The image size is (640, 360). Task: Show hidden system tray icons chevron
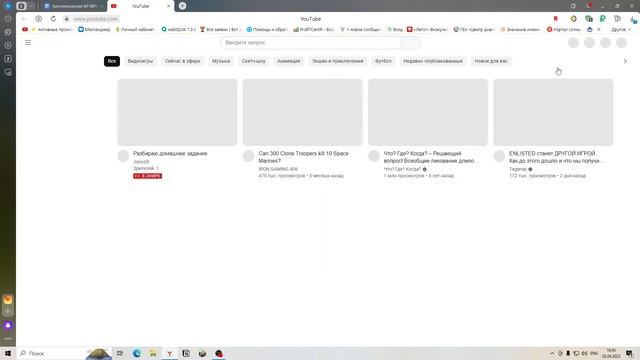point(552,353)
